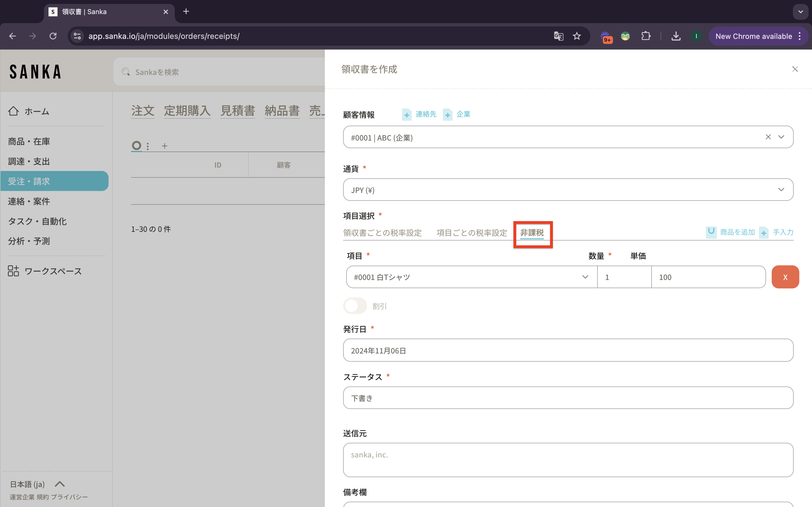812x507 pixels.
Task: Switch to per-receipt tax rate tab
Action: coord(382,233)
